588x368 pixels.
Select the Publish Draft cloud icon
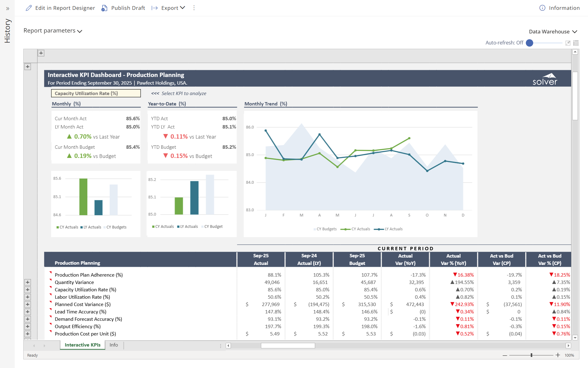[104, 8]
